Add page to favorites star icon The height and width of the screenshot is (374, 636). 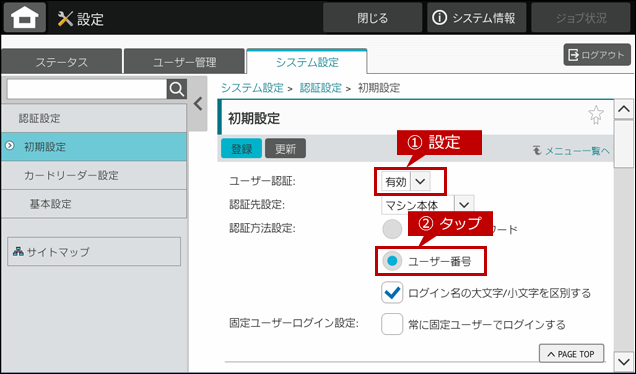pos(596,115)
